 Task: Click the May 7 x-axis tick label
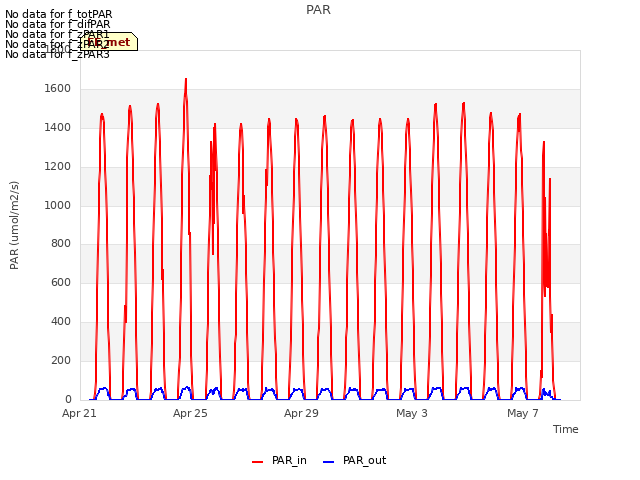[523, 413]
